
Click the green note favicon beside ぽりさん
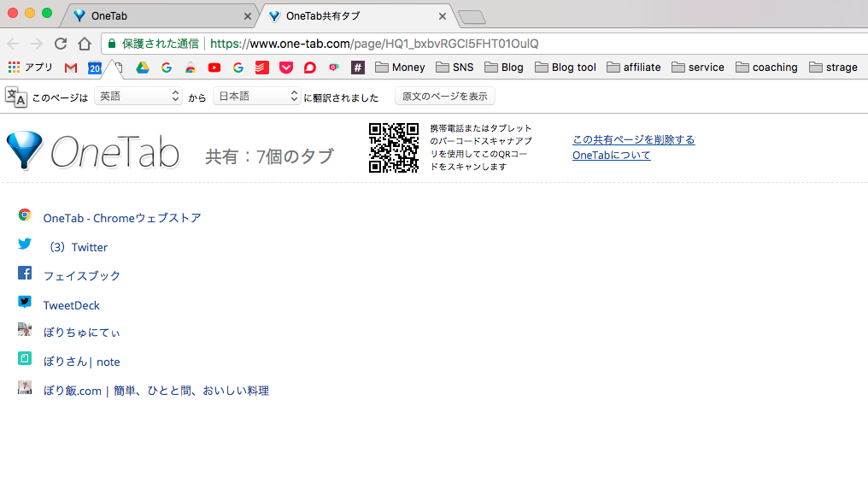pos(25,358)
